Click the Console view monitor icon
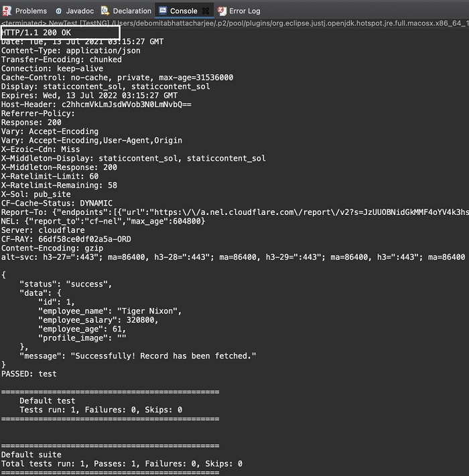Screen dimensions: 469x476 [162, 11]
